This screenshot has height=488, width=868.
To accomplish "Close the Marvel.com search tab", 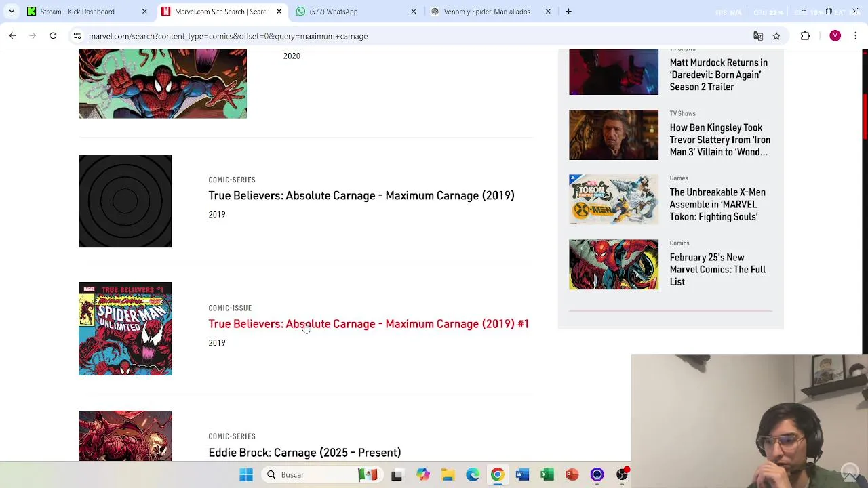I will click(x=279, y=12).
